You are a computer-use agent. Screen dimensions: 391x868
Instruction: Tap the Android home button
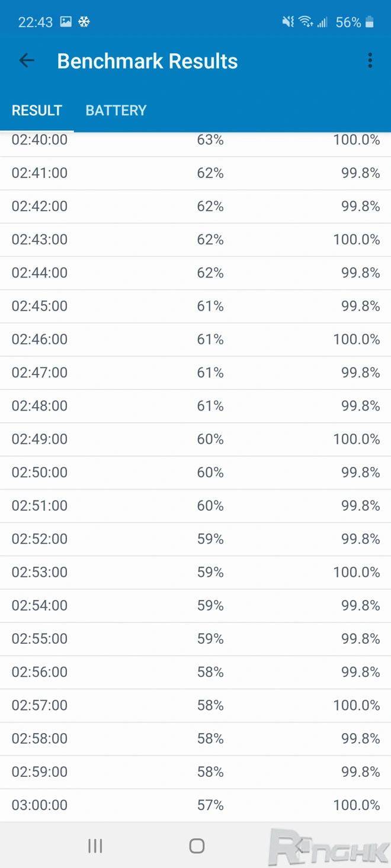[197, 846]
